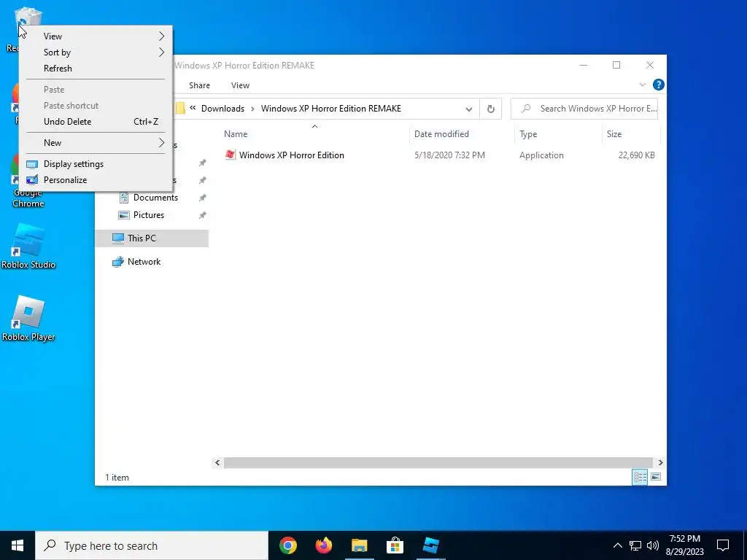
Task: Open the clock showing 7:52 PM
Action: click(x=684, y=545)
